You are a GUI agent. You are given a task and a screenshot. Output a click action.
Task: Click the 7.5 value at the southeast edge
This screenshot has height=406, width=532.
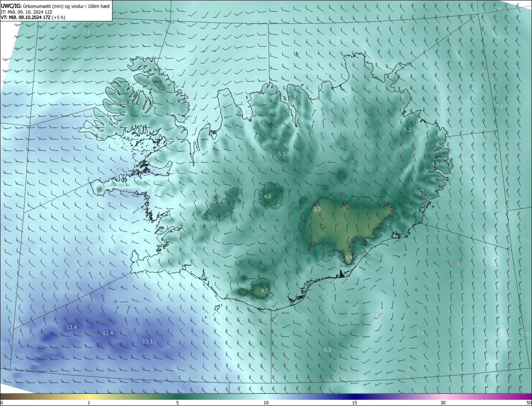[525, 334]
